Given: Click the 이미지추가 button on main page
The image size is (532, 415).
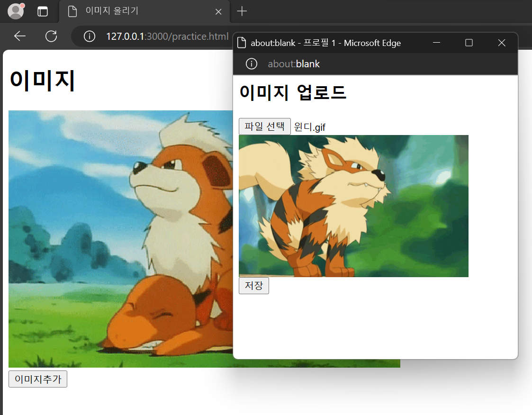Looking at the screenshot, I should [37, 379].
